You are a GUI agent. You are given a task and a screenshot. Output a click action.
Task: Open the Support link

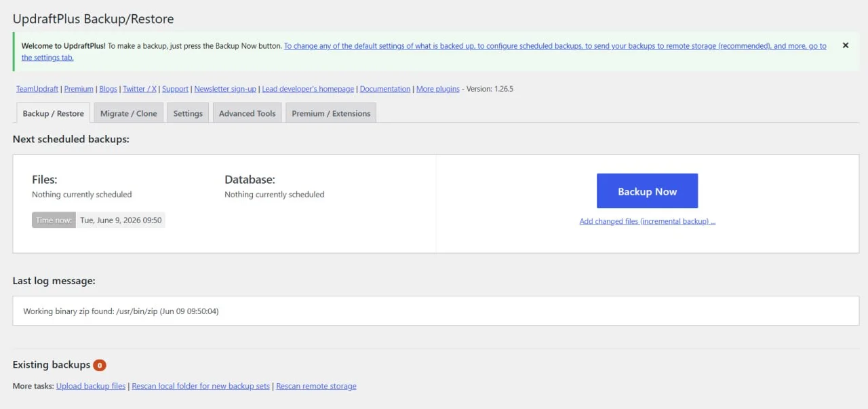[175, 89]
